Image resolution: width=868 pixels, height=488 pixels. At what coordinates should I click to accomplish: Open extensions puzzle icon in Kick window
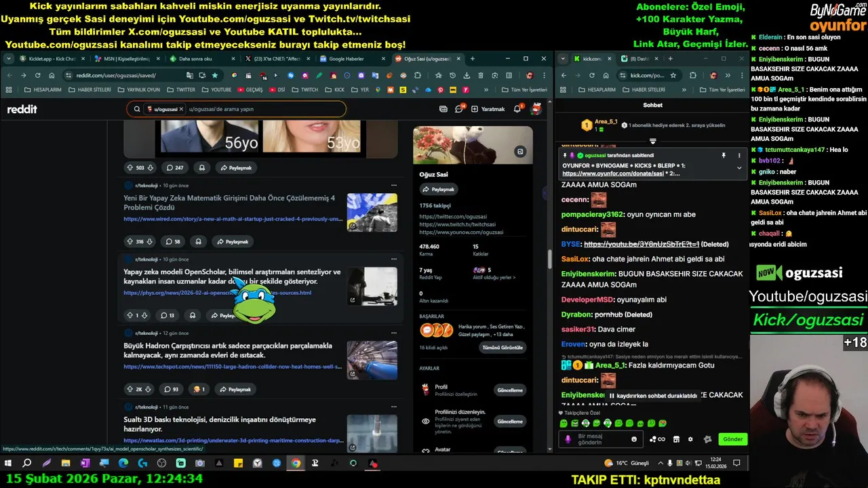click(x=694, y=75)
